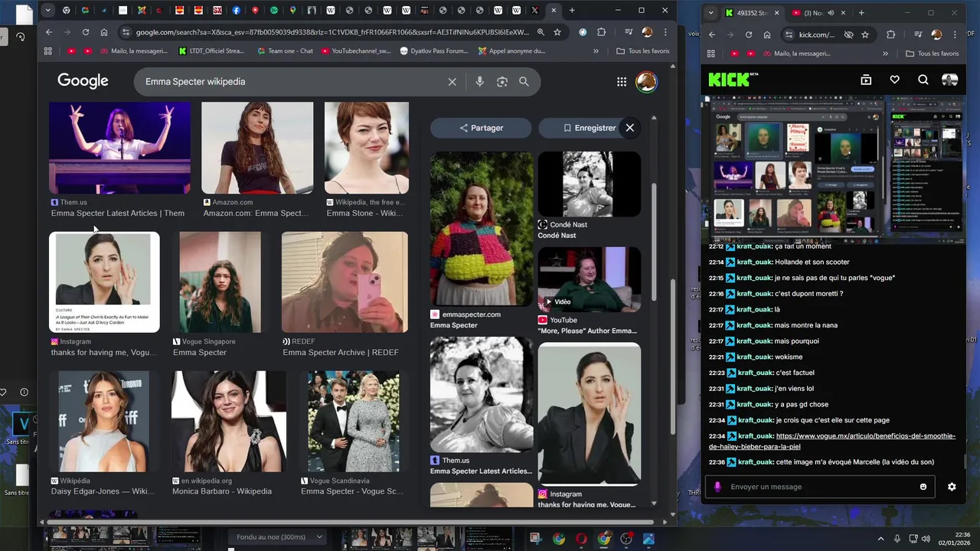Open the chat emoji picker on Kick

[x=923, y=487]
